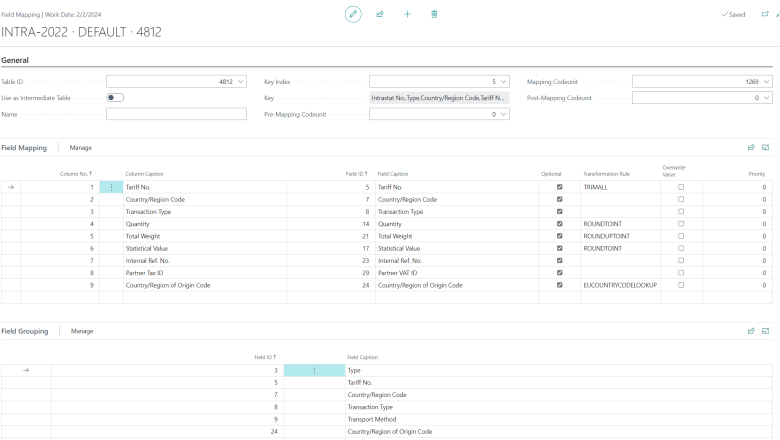Expand the Key Index dropdown
The width and height of the screenshot is (780, 440).
click(x=503, y=81)
